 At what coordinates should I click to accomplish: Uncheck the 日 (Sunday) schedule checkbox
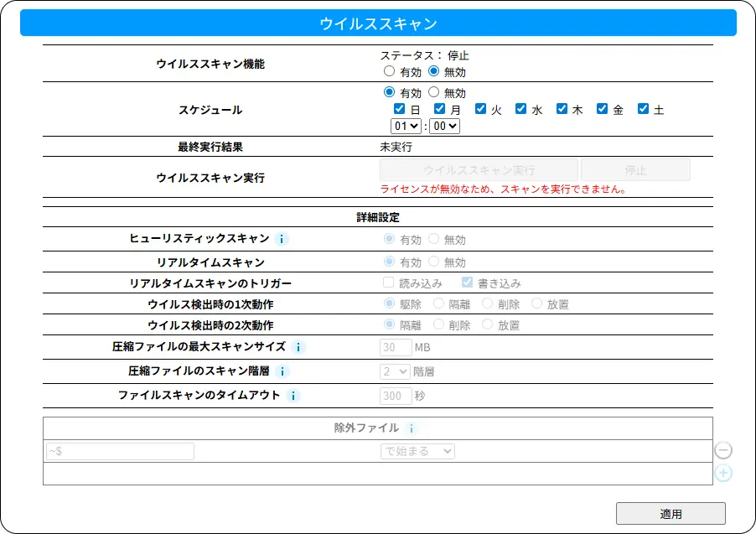click(400, 109)
